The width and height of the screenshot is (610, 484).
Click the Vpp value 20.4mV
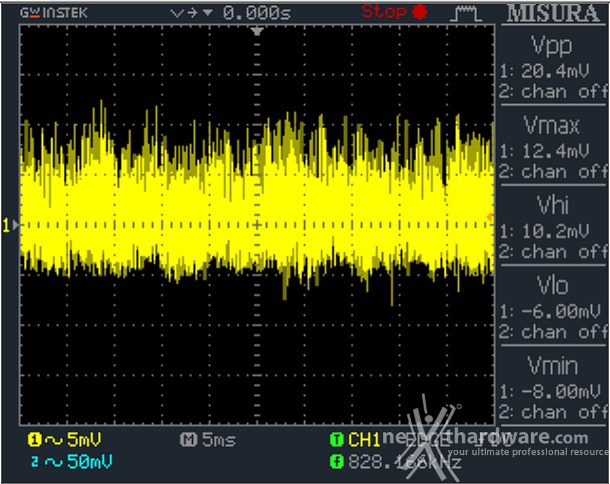coord(555,71)
